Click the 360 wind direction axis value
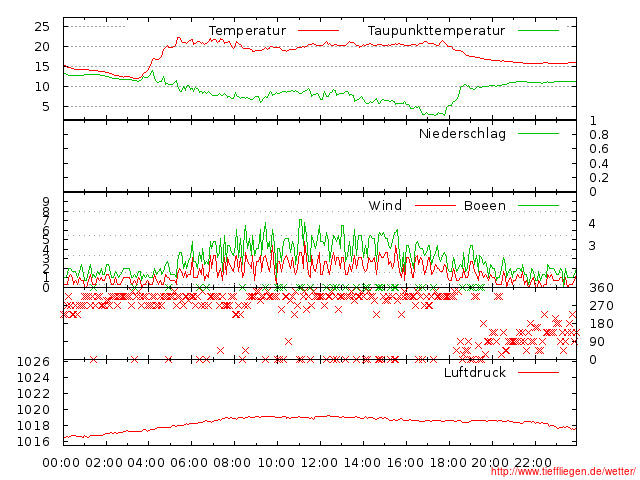This screenshot has width=640, height=480. click(x=601, y=288)
